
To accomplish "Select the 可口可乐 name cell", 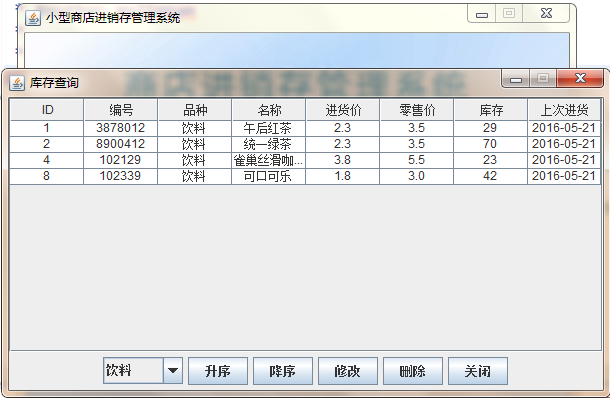I will coord(268,176).
